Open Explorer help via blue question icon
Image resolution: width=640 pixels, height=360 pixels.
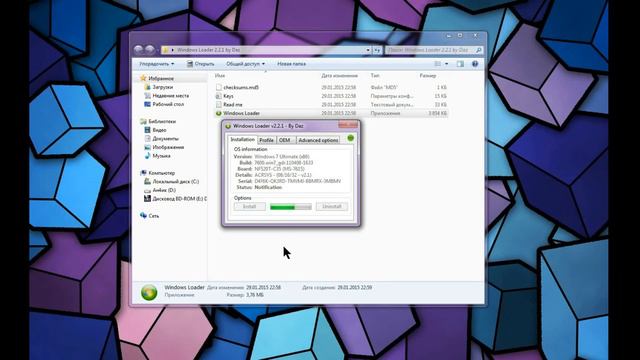[475, 64]
